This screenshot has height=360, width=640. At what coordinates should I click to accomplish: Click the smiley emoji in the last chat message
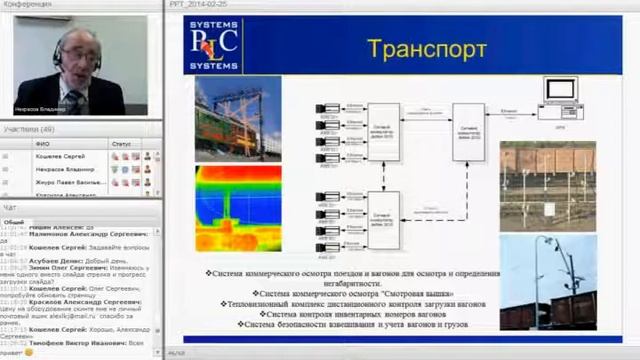tap(29, 351)
